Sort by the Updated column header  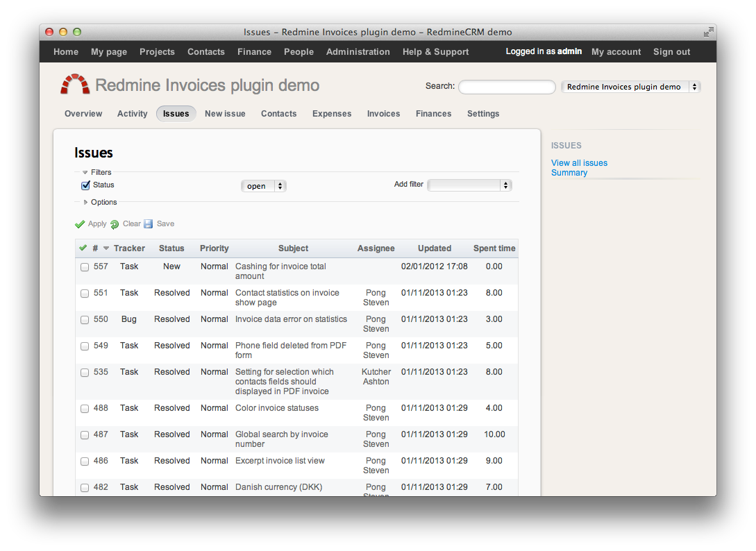pos(435,248)
